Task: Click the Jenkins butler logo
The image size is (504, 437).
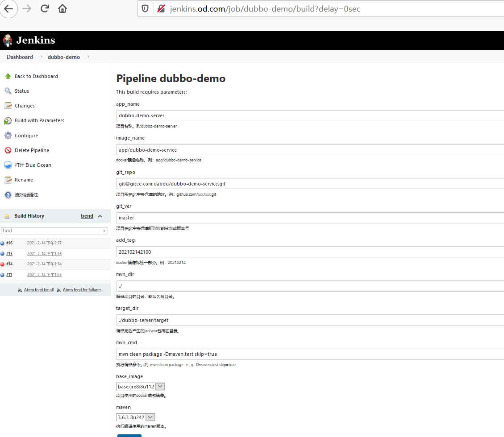Action: [x=8, y=41]
